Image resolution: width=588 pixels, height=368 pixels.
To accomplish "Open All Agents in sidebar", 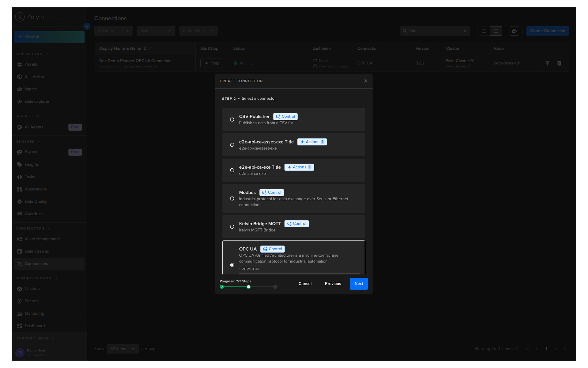I will point(49,127).
